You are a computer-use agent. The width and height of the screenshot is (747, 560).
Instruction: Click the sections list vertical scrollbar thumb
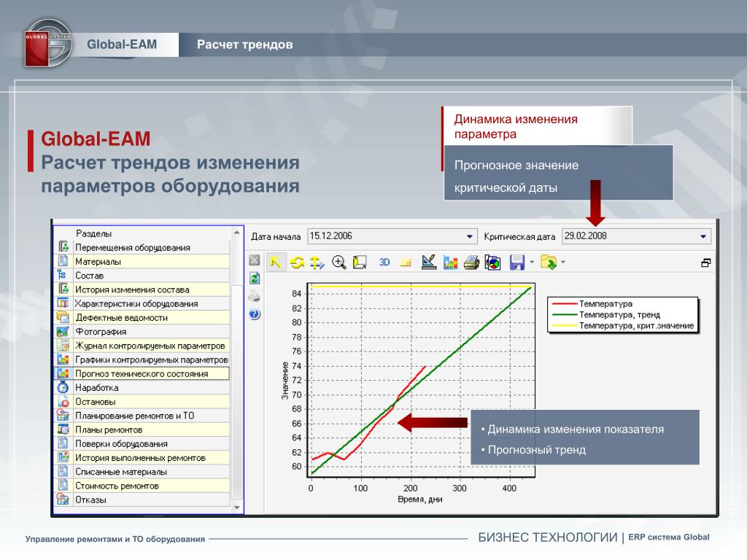(x=237, y=391)
